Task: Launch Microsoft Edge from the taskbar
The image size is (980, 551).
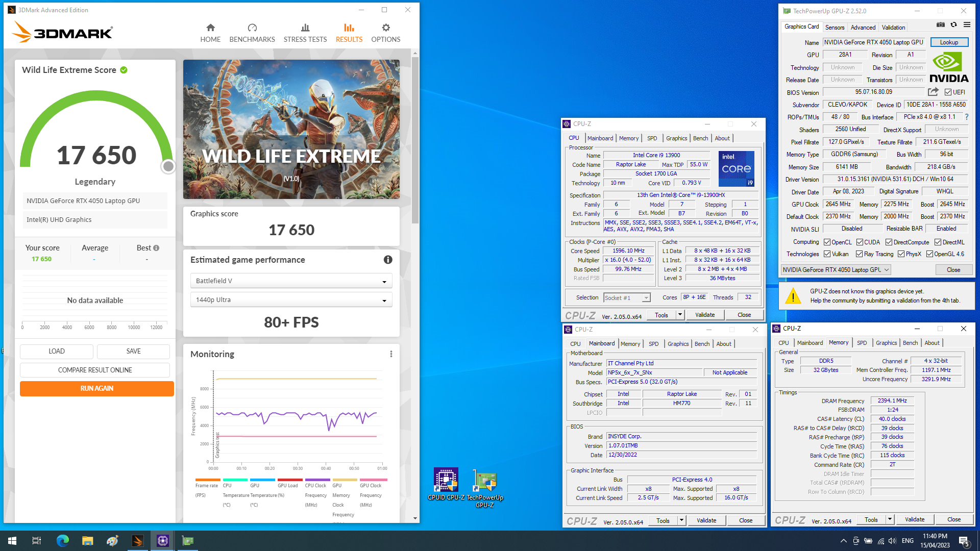Action: click(x=62, y=541)
